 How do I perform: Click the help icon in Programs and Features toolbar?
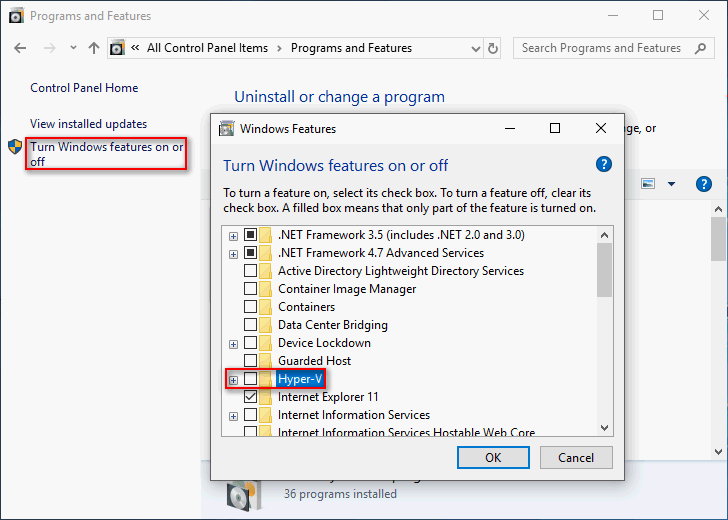coord(704,184)
